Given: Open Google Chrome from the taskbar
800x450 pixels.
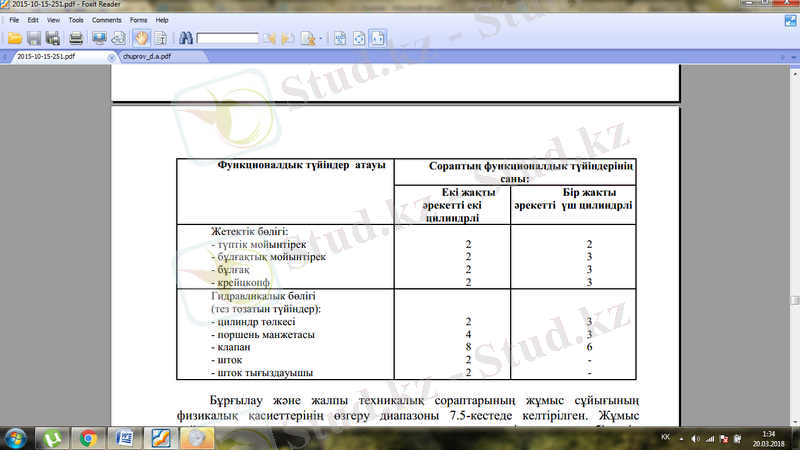Looking at the screenshot, I should 87,438.
